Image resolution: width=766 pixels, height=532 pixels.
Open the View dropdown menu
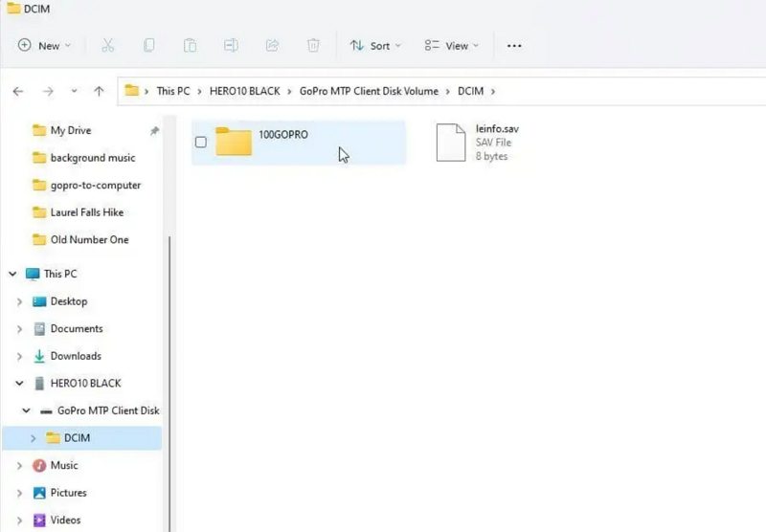pos(451,46)
